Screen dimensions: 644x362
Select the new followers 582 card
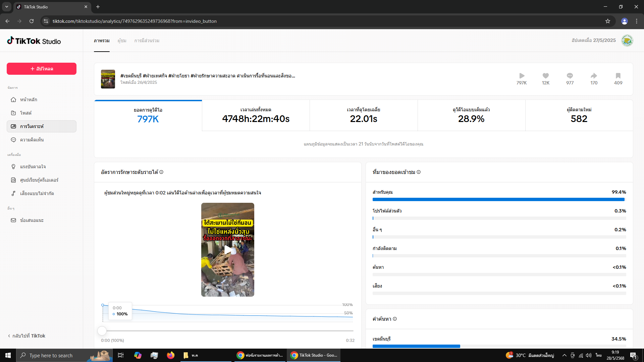579,115
